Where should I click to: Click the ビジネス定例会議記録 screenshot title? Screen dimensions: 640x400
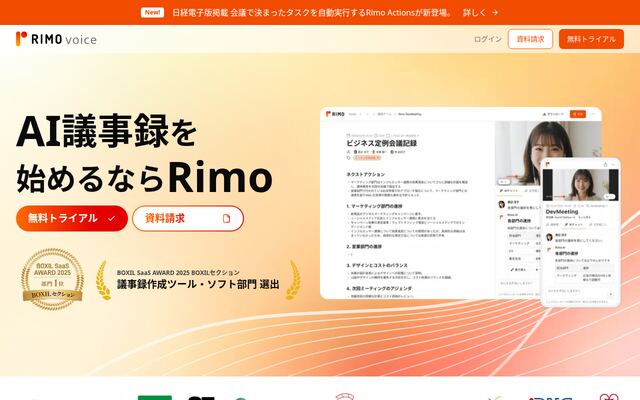coord(381,143)
